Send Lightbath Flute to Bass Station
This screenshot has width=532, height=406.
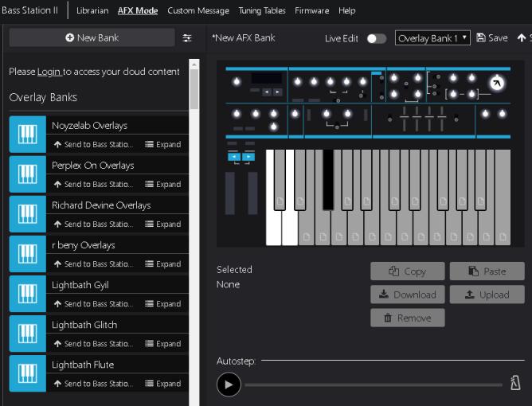[x=93, y=384]
